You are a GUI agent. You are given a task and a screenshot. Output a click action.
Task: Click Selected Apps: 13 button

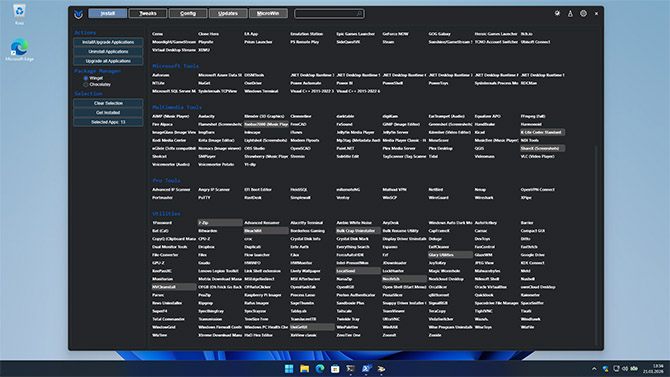click(108, 122)
